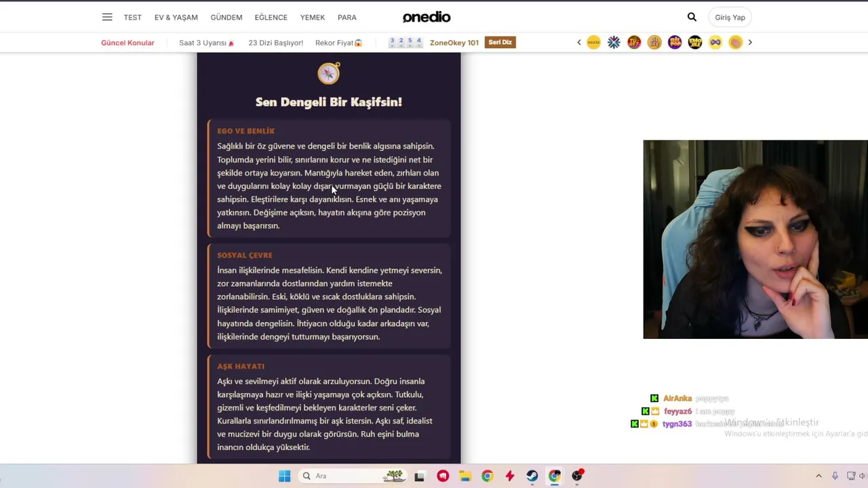Screen dimensions: 868x488
Task: Click the Seri Diz button
Action: tap(500, 42)
